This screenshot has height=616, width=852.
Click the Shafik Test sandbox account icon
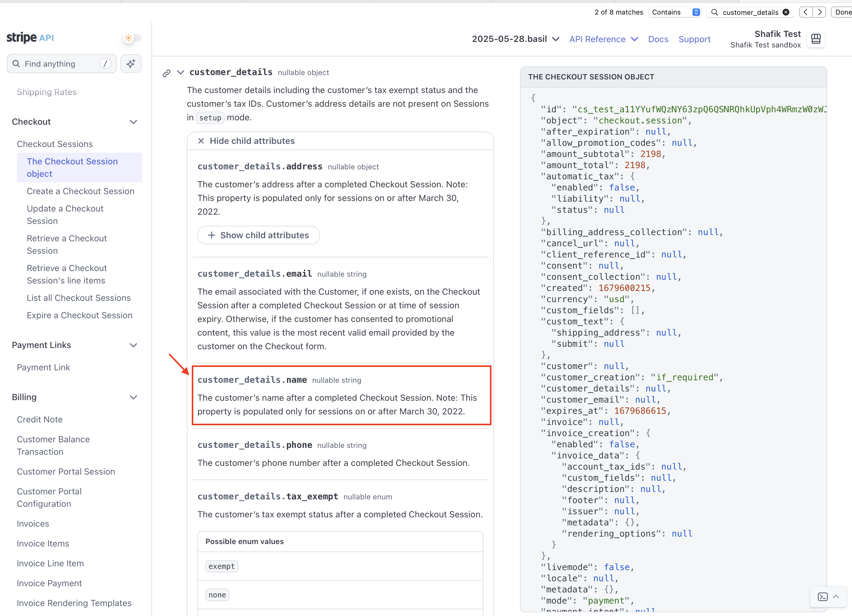(816, 39)
